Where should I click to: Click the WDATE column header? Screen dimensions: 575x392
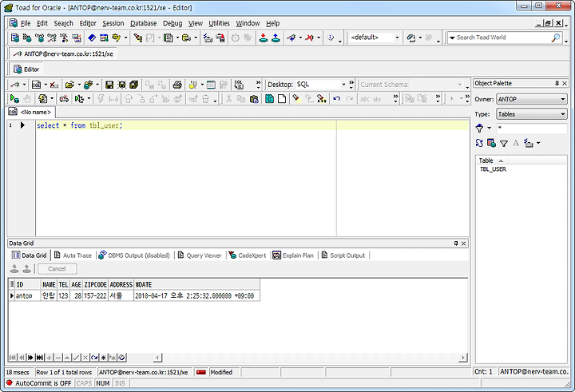pos(197,284)
